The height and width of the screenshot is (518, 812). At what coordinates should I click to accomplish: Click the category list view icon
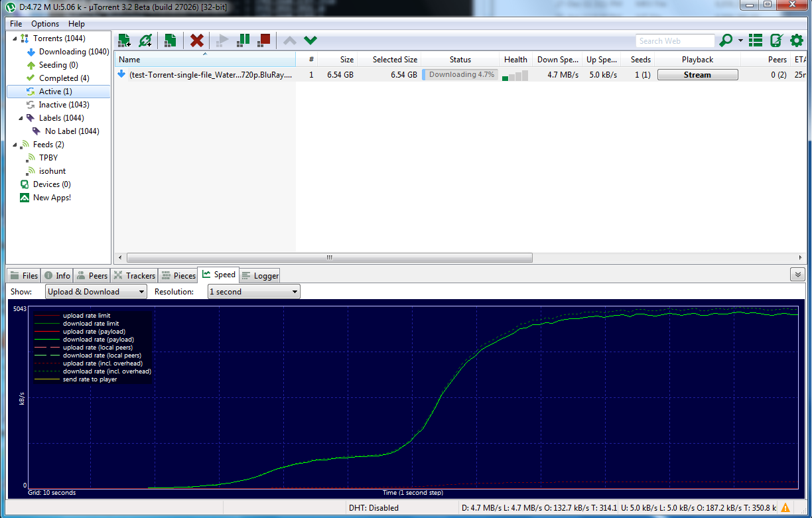[x=756, y=40]
